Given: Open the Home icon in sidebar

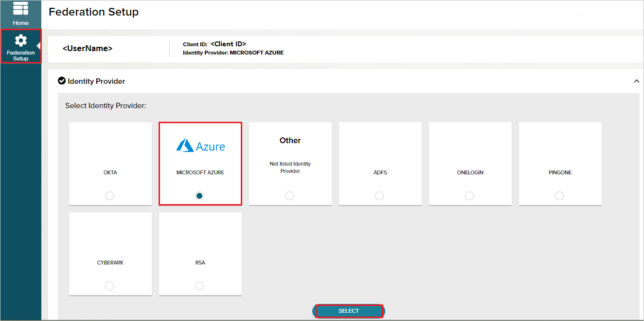Looking at the screenshot, I should (x=20, y=9).
